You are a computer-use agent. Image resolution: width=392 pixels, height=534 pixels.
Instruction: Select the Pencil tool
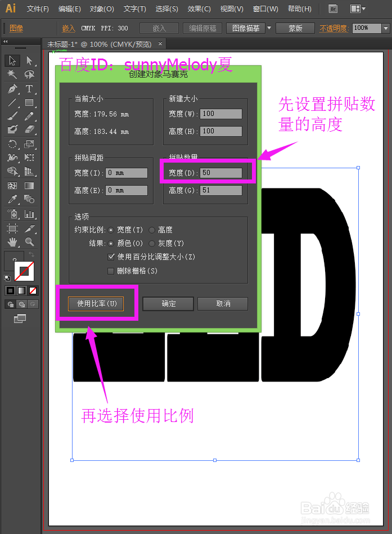(x=29, y=116)
